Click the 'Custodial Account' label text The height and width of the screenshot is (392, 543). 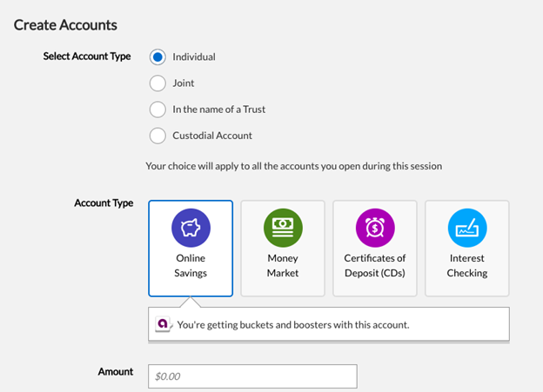(212, 136)
